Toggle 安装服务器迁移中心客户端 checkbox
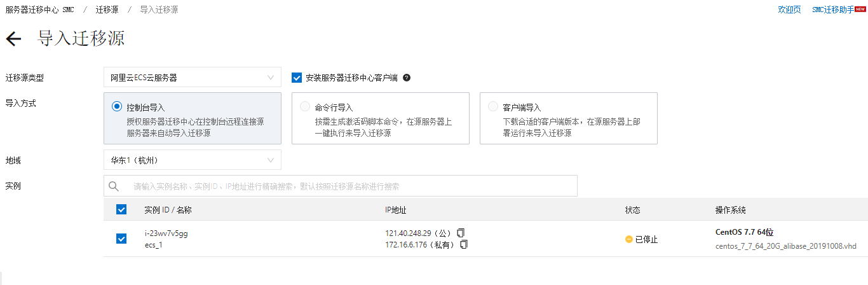Viewport: 868px width, 285px height. pos(296,78)
